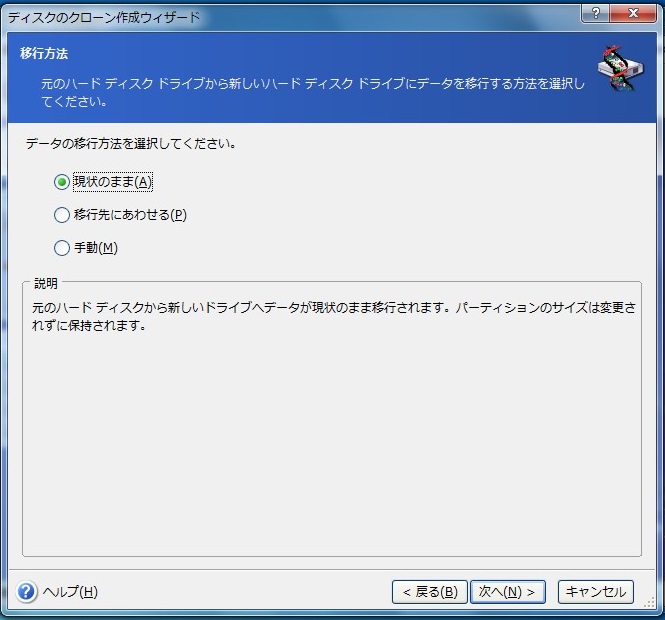The image size is (665, 620).
Task: Click the ディスクのクローン作成ウィザード title text
Action: click(x=104, y=17)
